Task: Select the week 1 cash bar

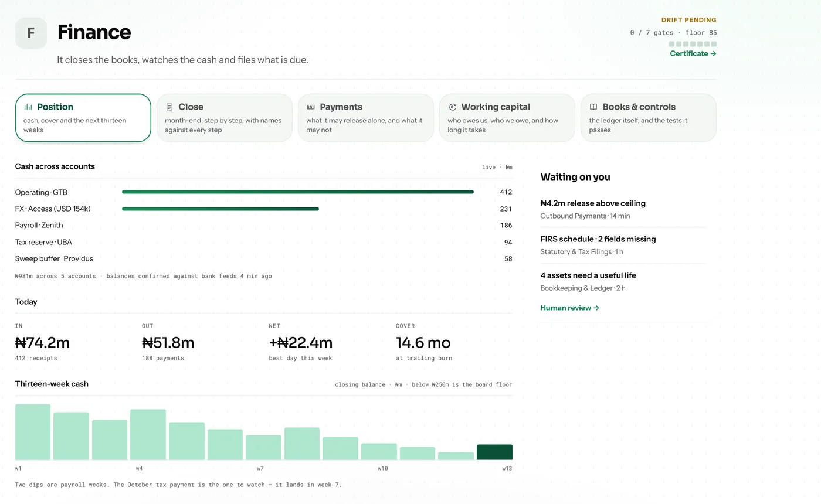Action: point(33,432)
